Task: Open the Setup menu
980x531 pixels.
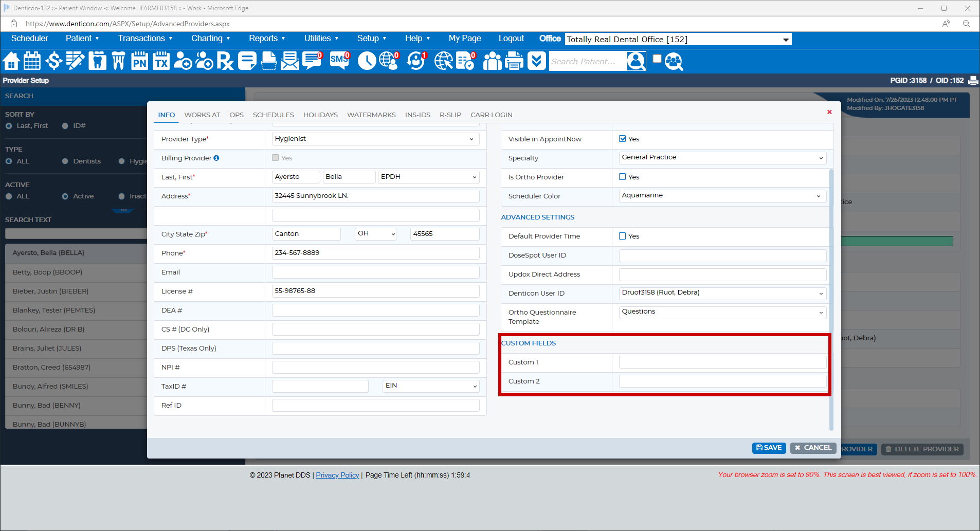Action: pos(372,39)
